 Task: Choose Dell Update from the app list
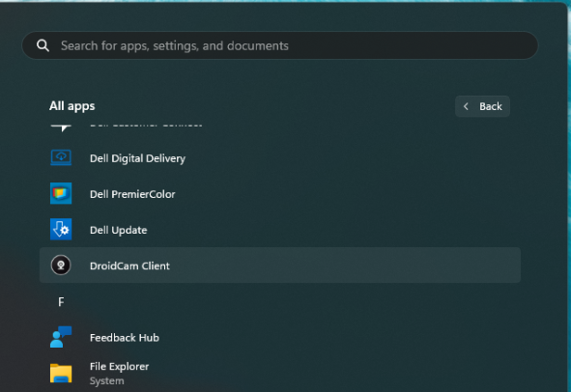(118, 230)
